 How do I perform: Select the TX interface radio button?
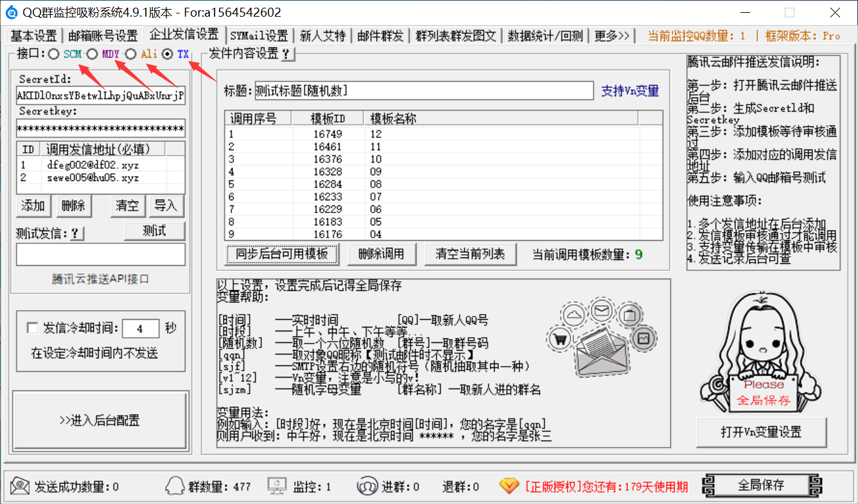point(168,55)
